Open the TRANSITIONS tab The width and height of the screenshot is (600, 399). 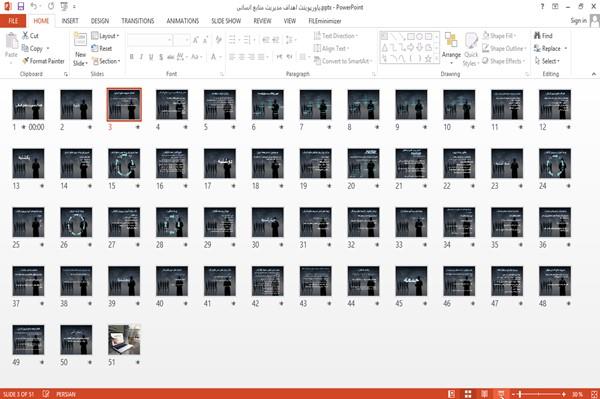click(138, 21)
